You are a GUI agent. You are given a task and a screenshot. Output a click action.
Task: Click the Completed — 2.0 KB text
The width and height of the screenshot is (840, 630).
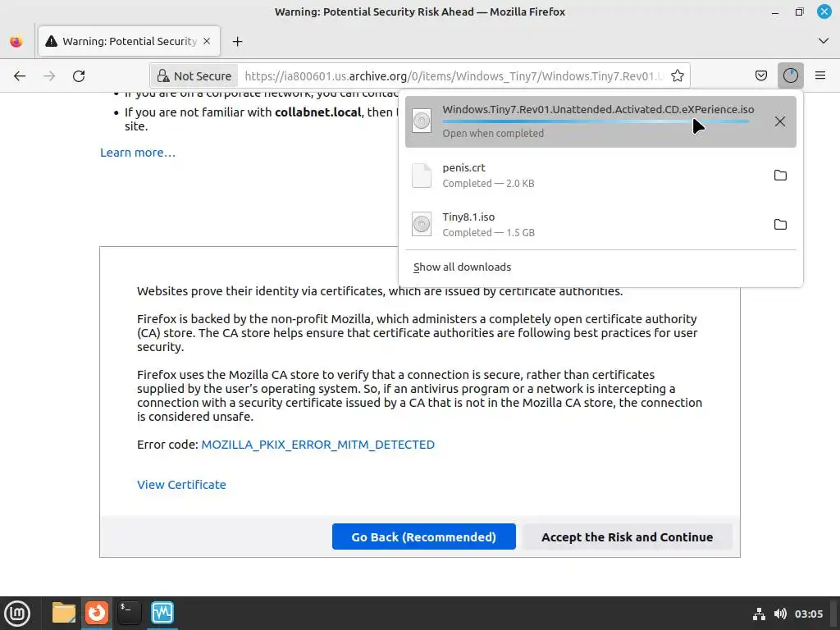pos(488,183)
